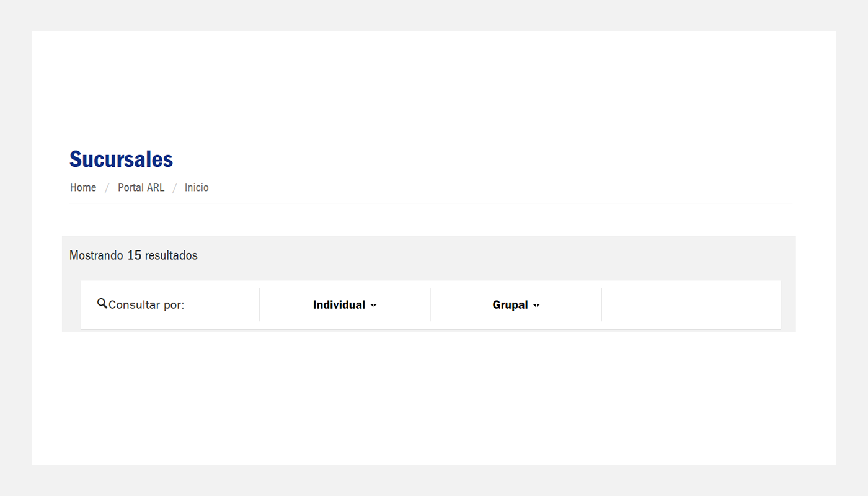
Task: Click the divider between 'Consultar por:' and Individual
Action: point(259,304)
